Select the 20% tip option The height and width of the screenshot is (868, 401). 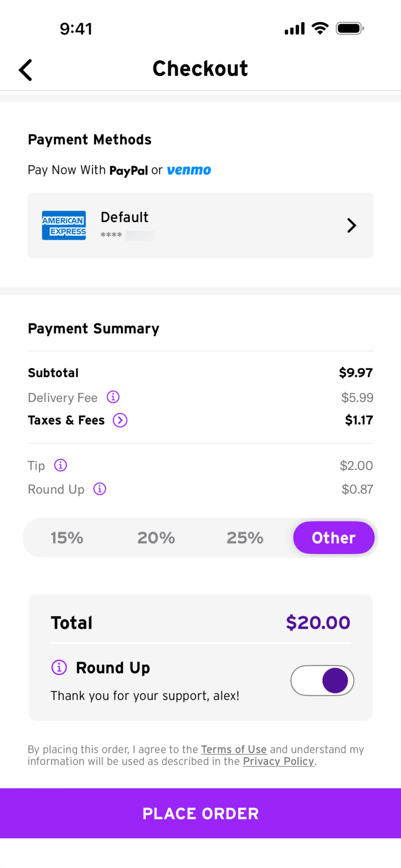[156, 538]
